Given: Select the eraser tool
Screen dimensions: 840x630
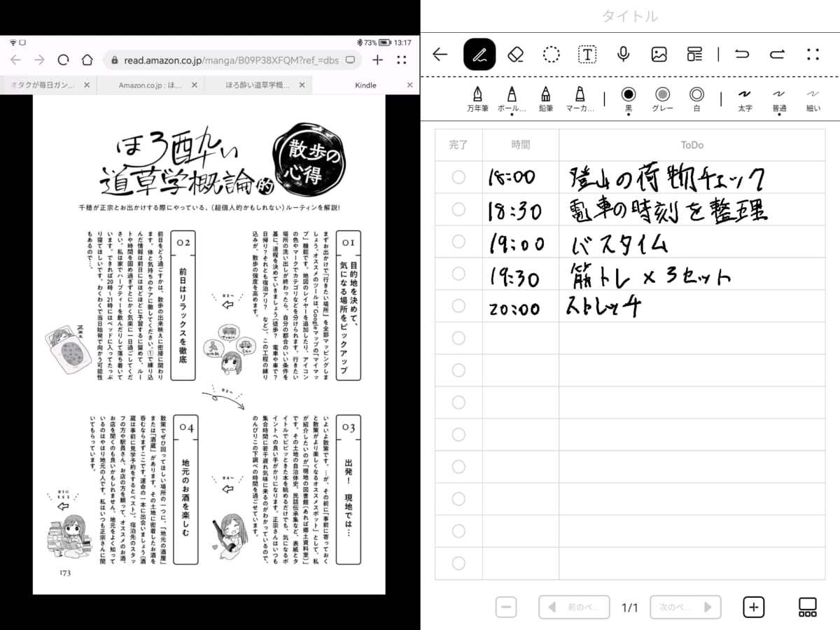Looking at the screenshot, I should 515,55.
